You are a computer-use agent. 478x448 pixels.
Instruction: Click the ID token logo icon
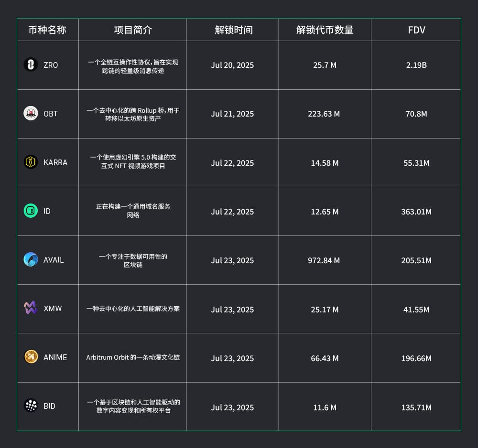click(x=31, y=211)
